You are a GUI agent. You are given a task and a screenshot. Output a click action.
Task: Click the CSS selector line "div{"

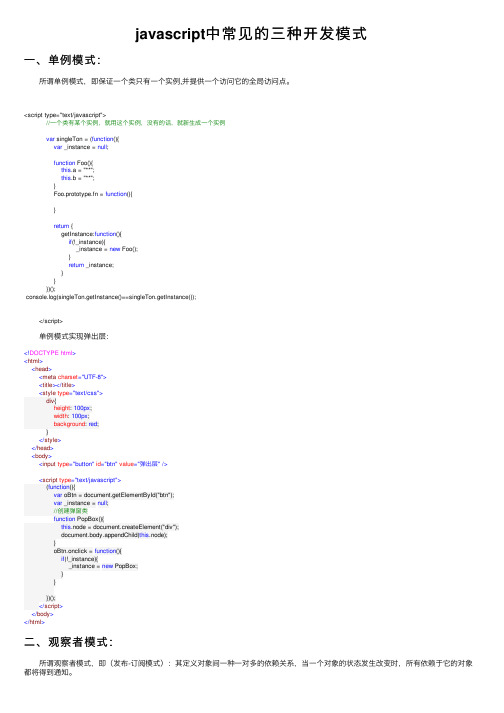(51, 401)
